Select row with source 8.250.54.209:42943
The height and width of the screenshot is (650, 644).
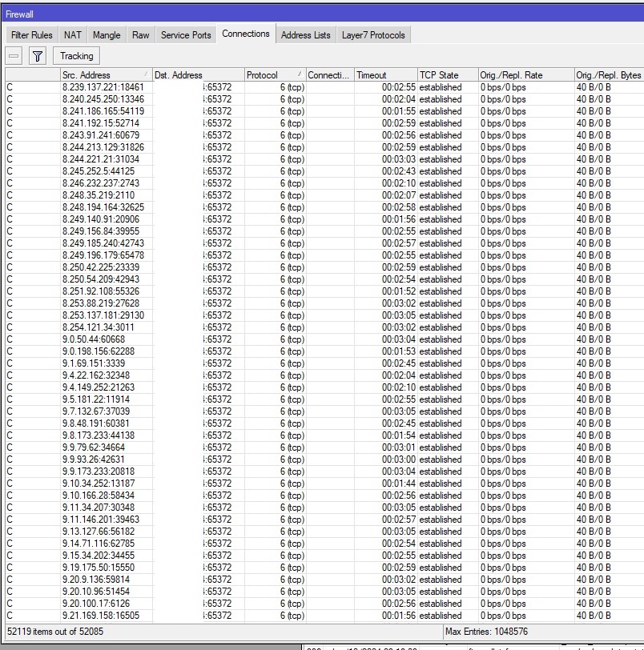324,279
